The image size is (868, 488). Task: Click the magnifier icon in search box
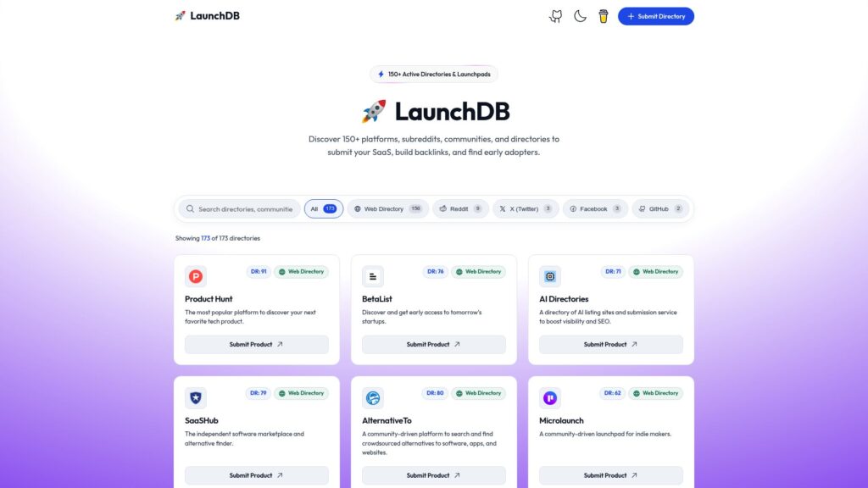click(190, 209)
